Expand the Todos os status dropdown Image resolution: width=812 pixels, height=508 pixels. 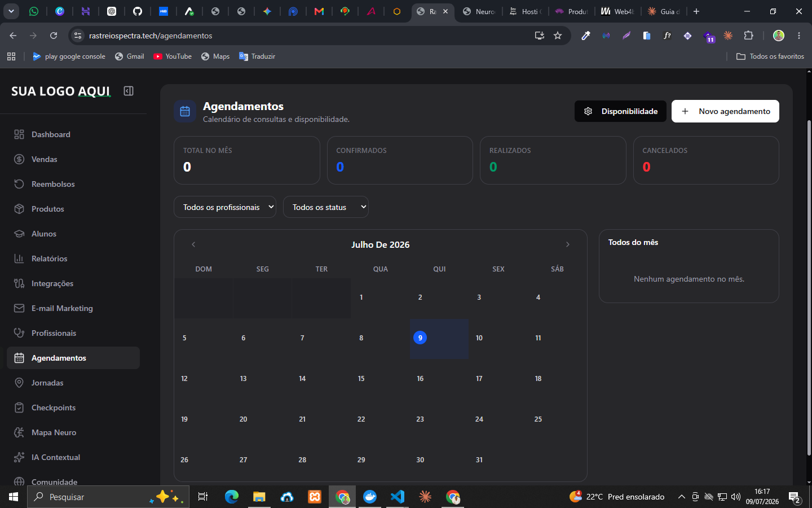[326, 207]
